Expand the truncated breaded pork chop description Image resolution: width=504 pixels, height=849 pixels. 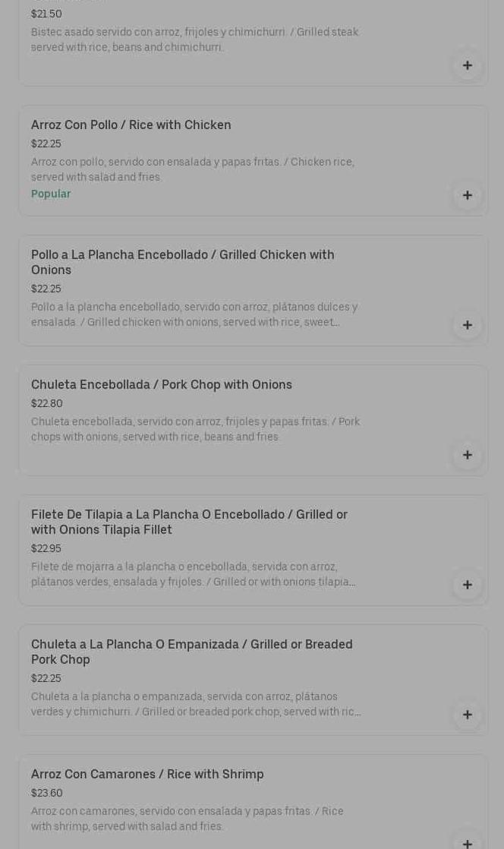196,705
